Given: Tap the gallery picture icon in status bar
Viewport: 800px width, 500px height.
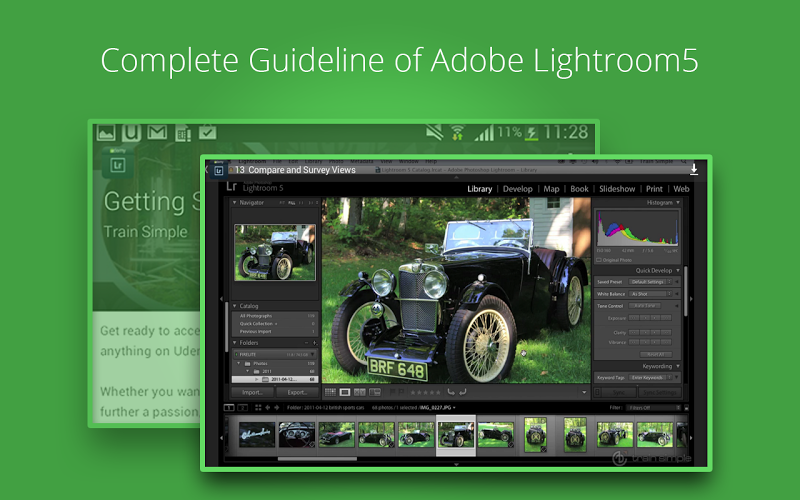Looking at the screenshot, I should [106, 132].
